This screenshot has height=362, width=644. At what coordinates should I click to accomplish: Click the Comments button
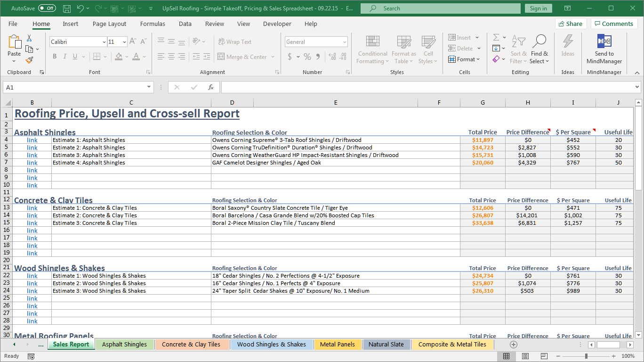click(x=614, y=24)
